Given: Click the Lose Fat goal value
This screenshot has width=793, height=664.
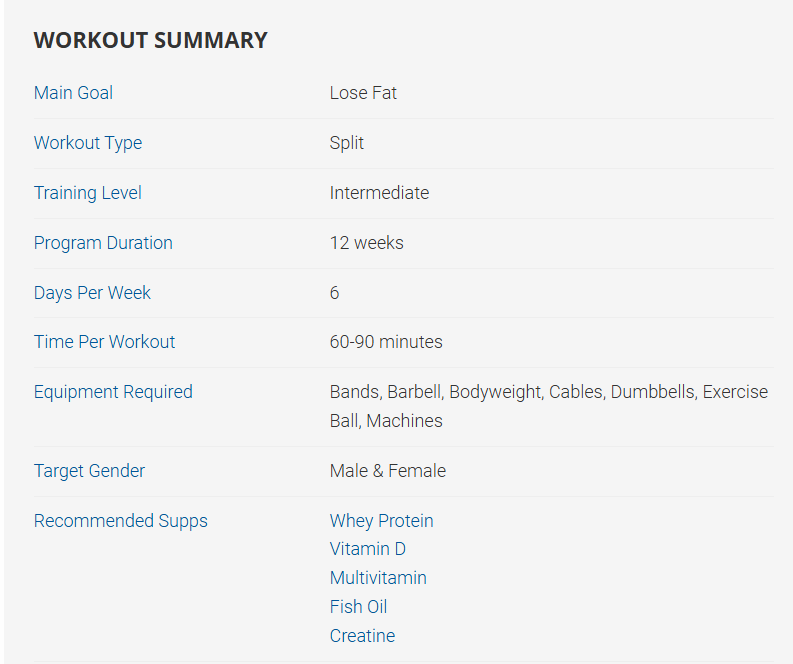Looking at the screenshot, I should coord(363,93).
